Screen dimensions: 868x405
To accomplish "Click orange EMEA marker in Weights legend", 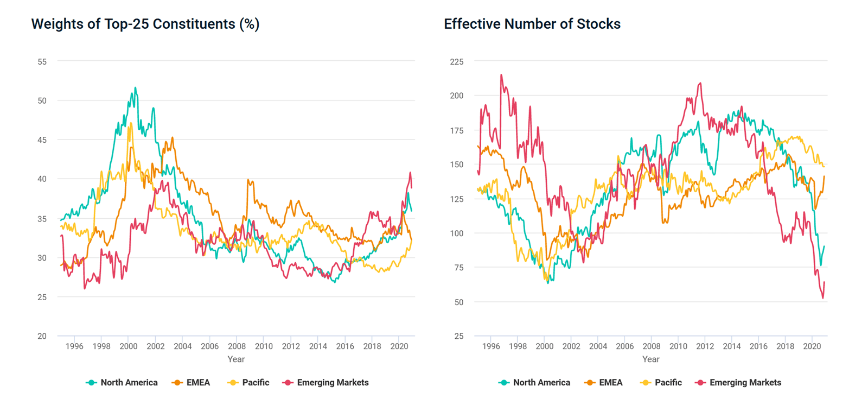I will [x=177, y=383].
